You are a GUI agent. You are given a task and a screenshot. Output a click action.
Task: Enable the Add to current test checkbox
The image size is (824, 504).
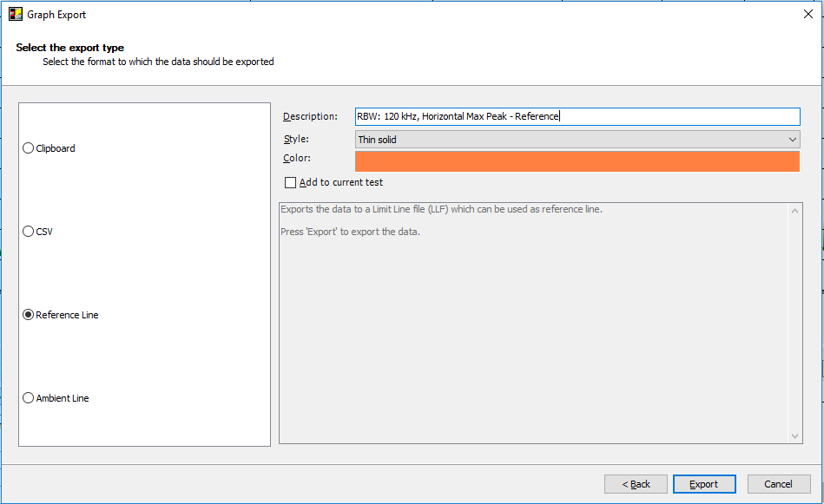[x=291, y=183]
